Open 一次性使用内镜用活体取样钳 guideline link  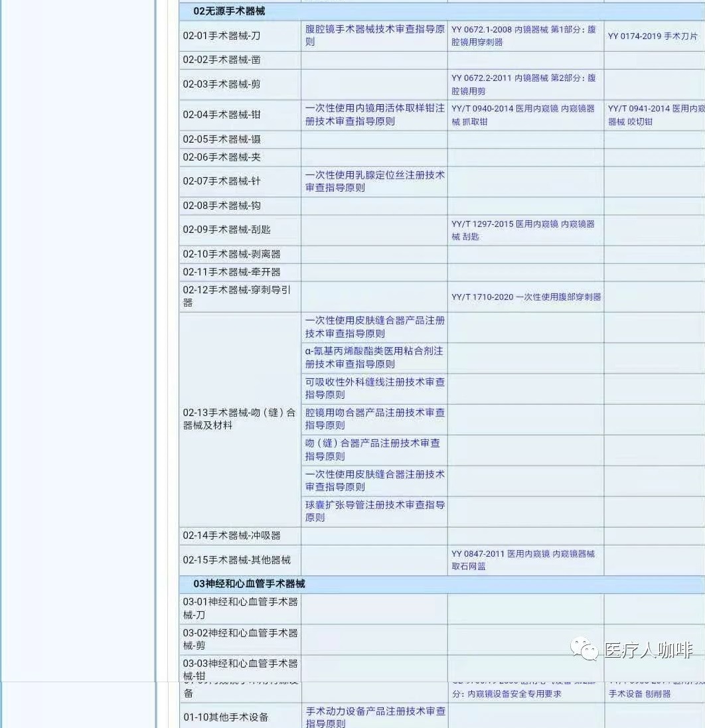374,115
